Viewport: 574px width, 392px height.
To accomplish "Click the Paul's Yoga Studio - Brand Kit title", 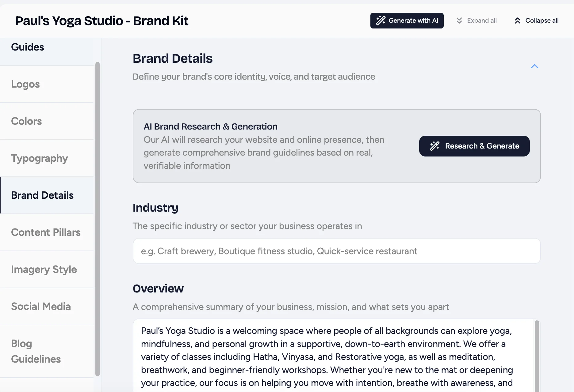I will [102, 21].
